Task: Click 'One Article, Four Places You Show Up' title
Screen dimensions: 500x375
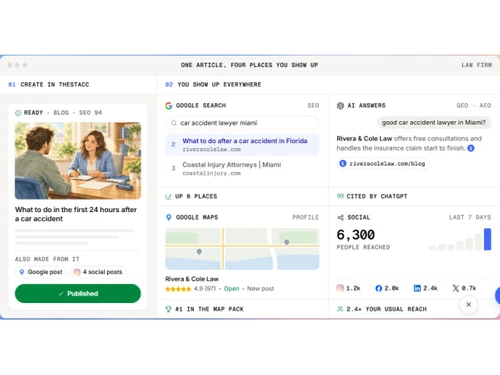Action: tap(249, 65)
